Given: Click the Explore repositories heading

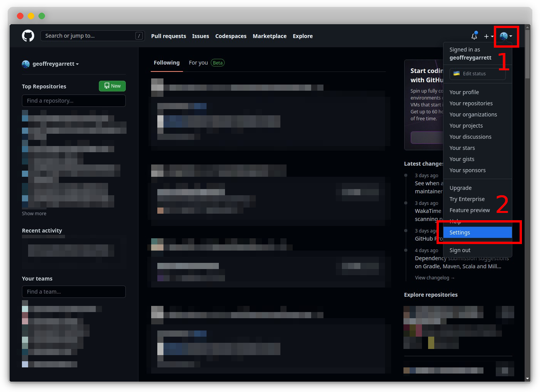Looking at the screenshot, I should (431, 295).
